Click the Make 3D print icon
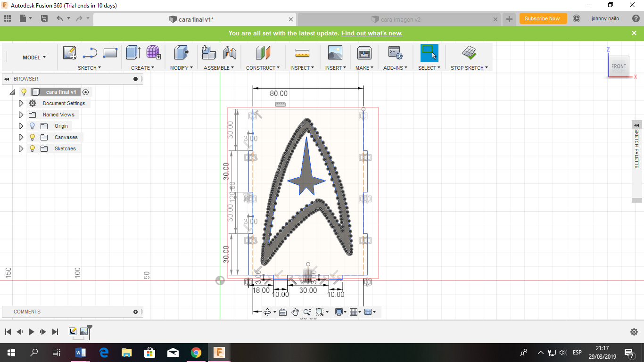The image size is (644, 362). (x=364, y=53)
